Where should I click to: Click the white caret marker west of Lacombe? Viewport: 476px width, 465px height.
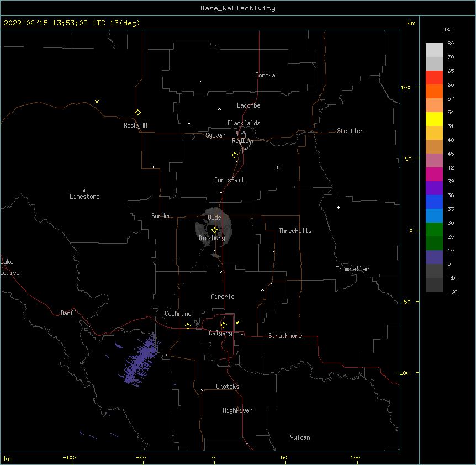point(219,109)
